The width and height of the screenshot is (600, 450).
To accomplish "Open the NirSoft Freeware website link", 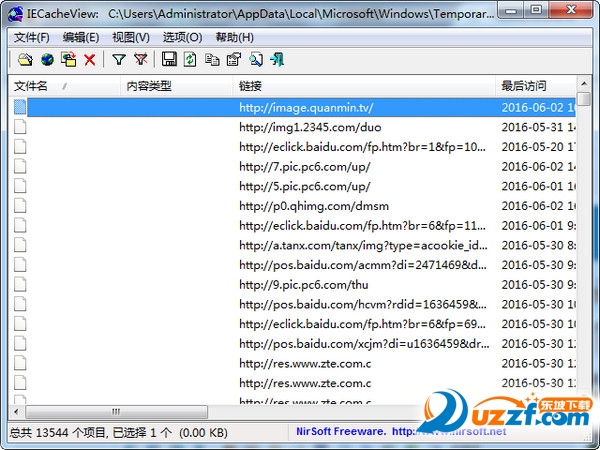I will pyautogui.click(x=401, y=432).
